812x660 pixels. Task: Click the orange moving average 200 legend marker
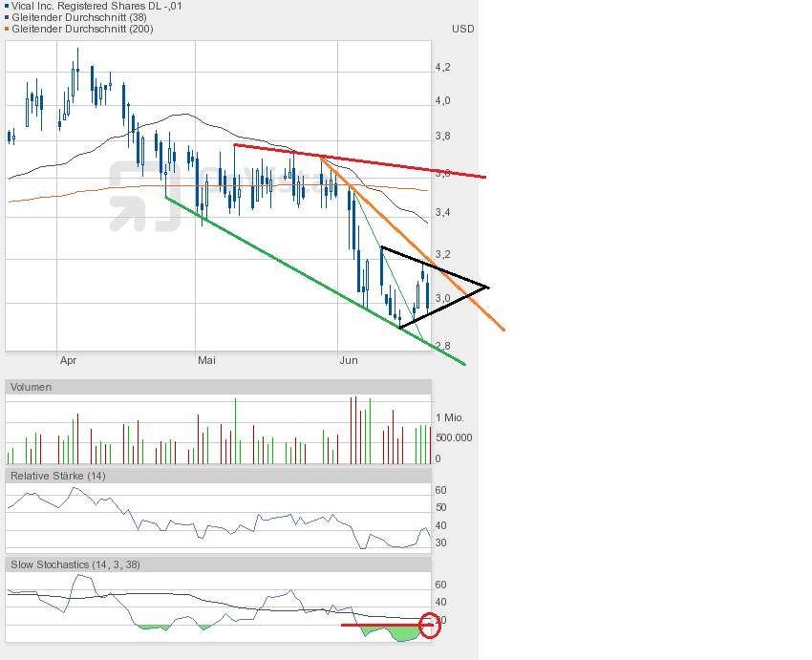coord(7,29)
